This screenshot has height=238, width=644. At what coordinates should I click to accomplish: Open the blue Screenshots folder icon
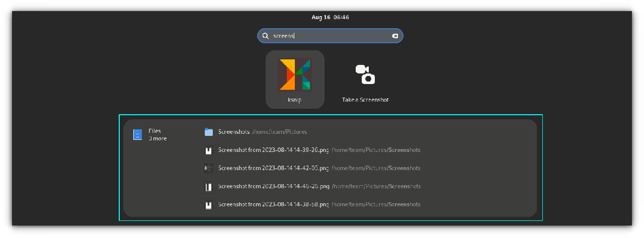click(209, 132)
